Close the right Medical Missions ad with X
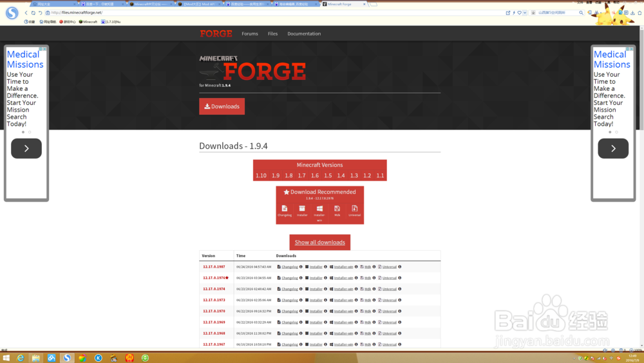This screenshot has height=363, width=644. 631,49
